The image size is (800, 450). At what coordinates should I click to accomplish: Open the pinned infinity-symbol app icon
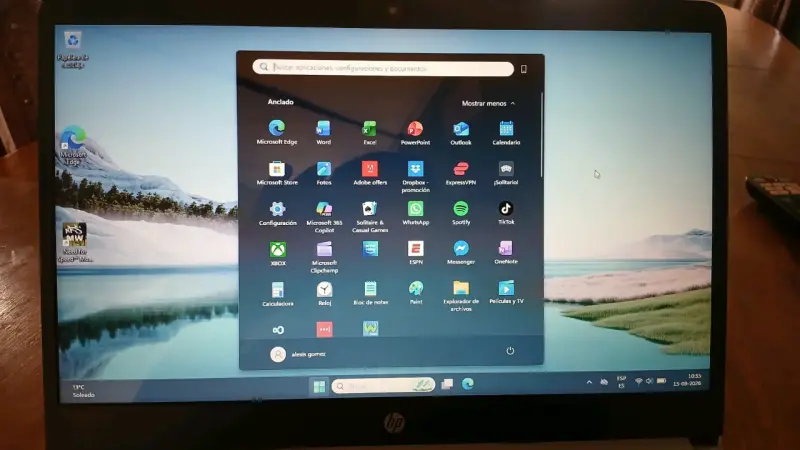(x=278, y=330)
